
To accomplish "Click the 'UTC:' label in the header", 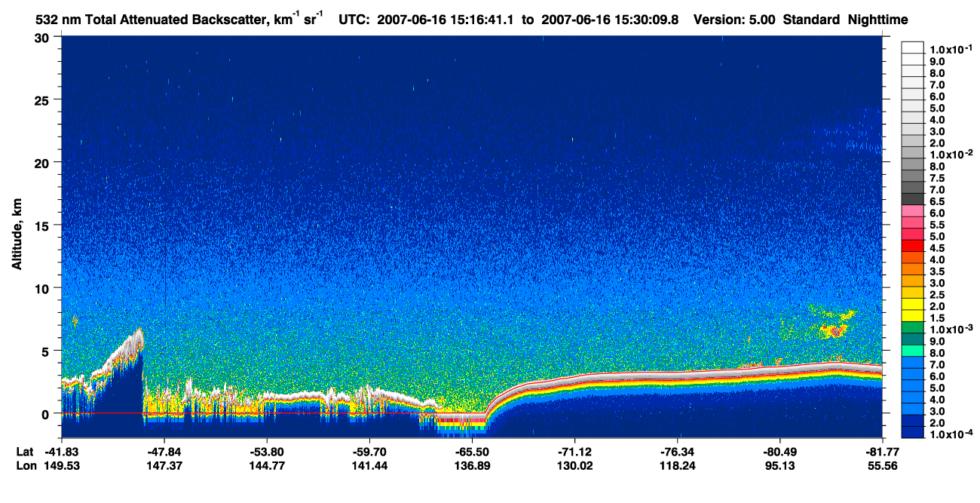I will 354,20.
